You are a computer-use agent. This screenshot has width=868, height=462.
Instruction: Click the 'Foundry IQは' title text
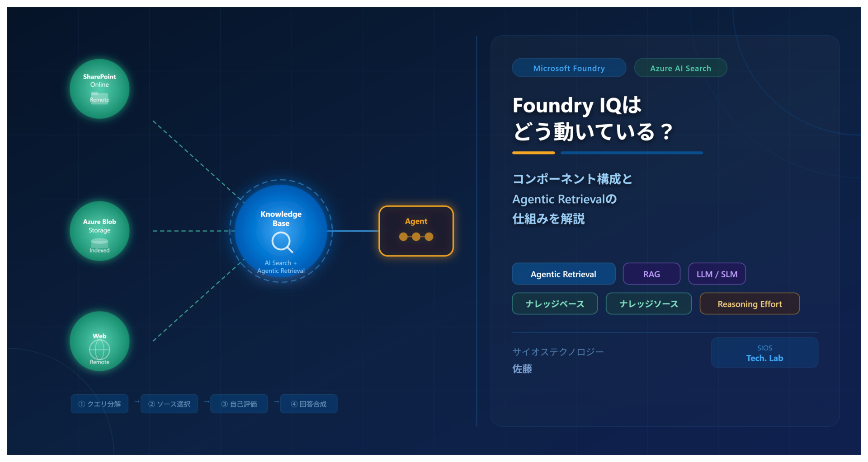coord(577,105)
